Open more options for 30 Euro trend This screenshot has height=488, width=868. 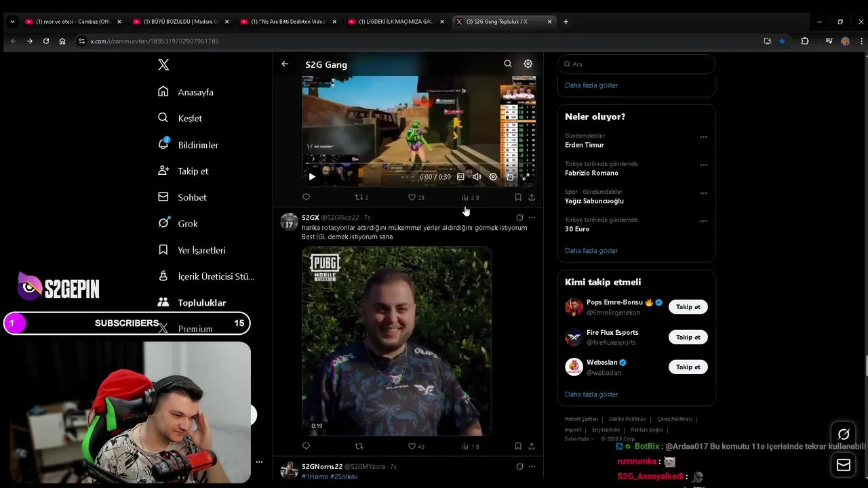703,221
